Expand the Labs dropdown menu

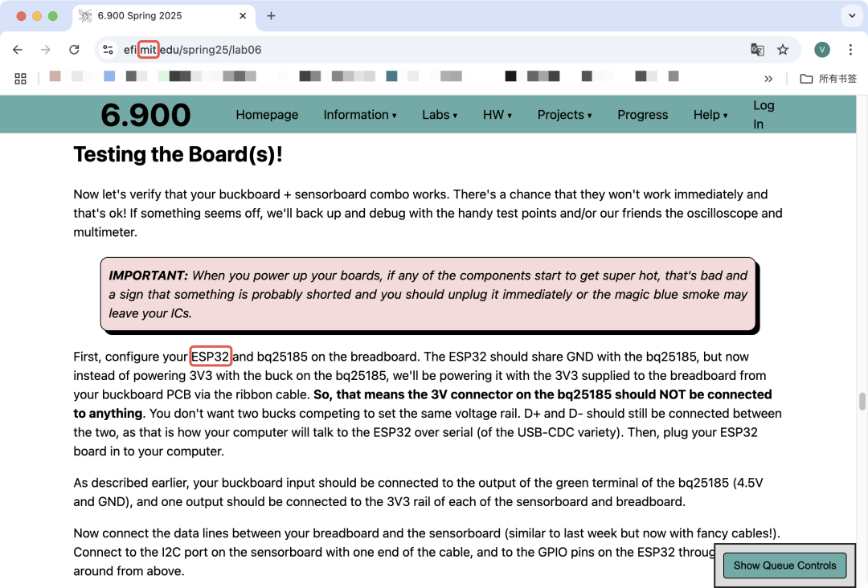point(440,115)
